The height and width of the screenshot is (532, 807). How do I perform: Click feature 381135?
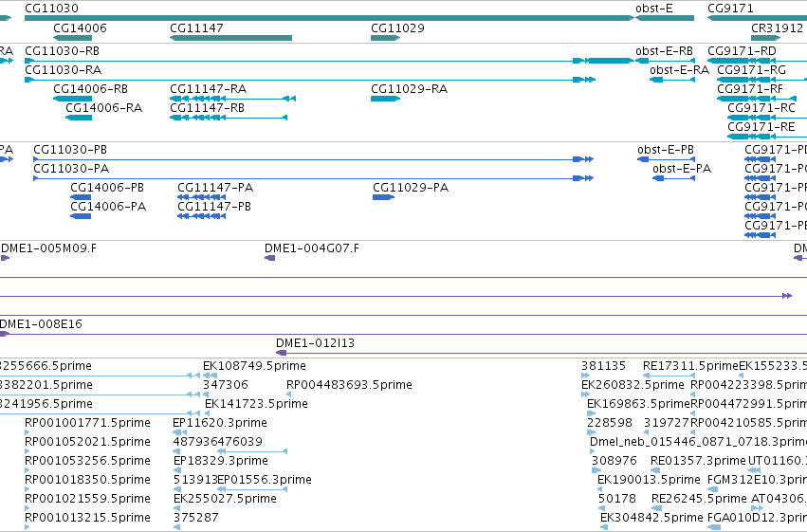[x=586, y=376]
